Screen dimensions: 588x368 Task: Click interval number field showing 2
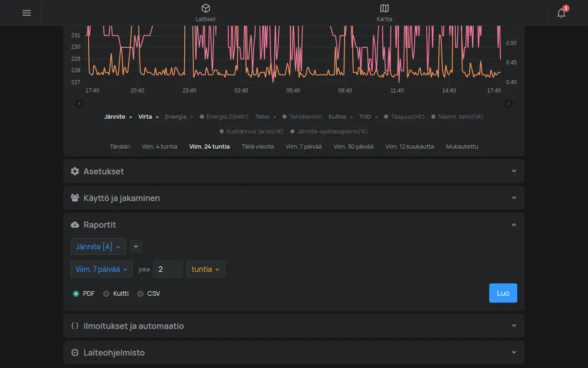168,269
